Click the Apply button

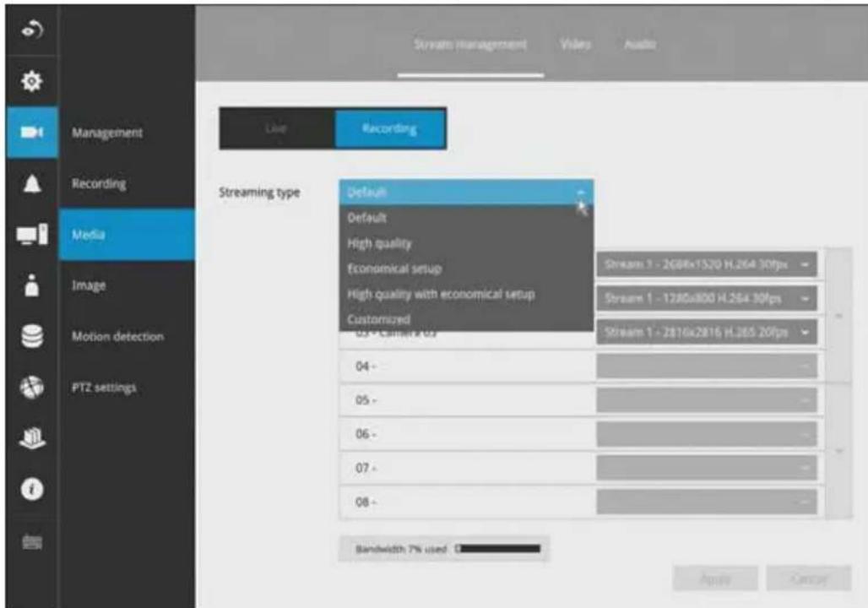pos(715,579)
